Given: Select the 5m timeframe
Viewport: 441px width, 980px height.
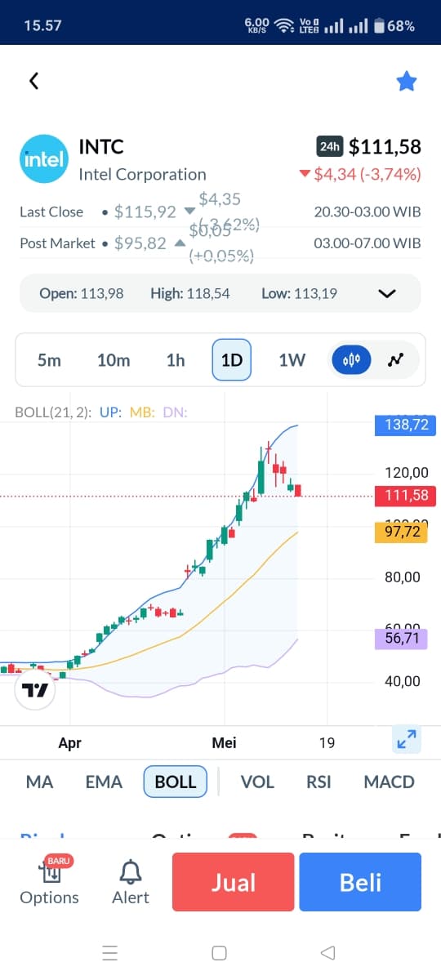Looking at the screenshot, I should click(49, 360).
